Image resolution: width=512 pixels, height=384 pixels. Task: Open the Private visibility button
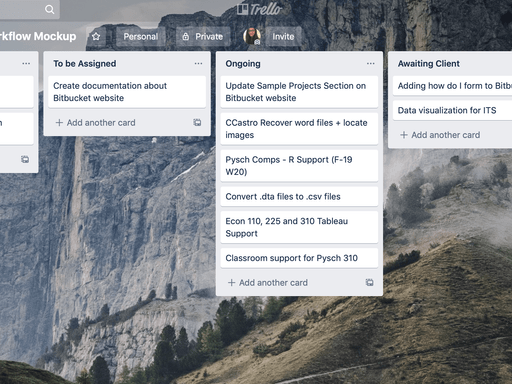(x=203, y=36)
